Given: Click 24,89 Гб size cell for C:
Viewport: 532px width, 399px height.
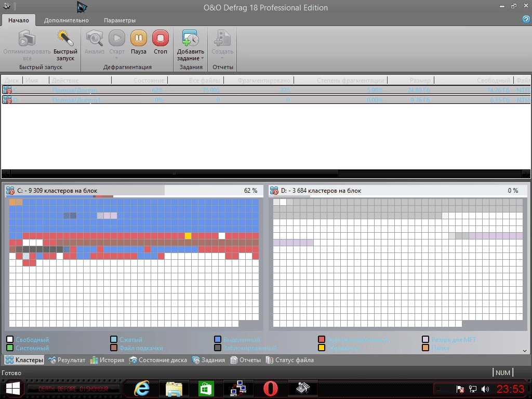Looking at the screenshot, I should [418, 90].
